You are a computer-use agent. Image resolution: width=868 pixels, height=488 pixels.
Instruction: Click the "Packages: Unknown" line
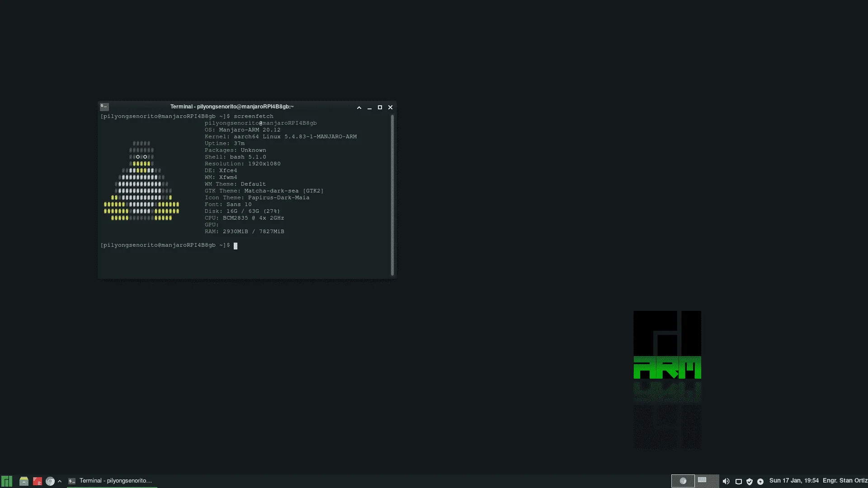[235, 150]
